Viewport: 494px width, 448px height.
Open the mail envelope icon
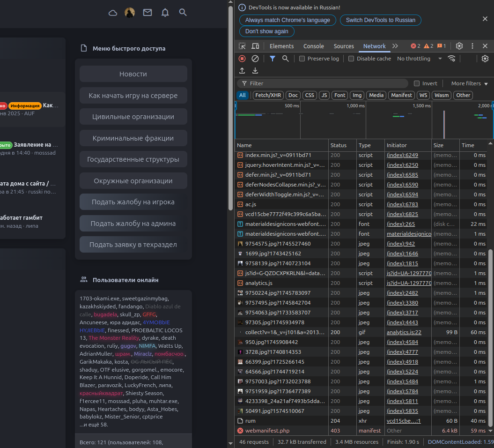(147, 13)
